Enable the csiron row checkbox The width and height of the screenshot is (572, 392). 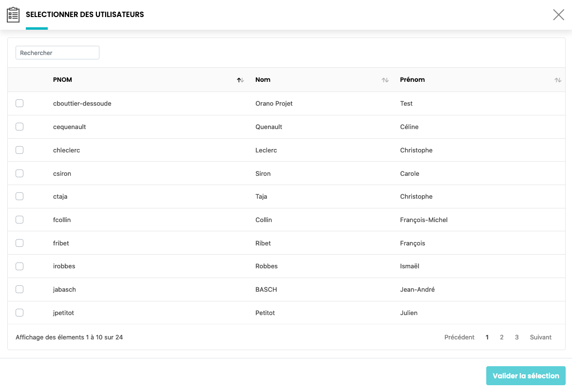tap(19, 173)
